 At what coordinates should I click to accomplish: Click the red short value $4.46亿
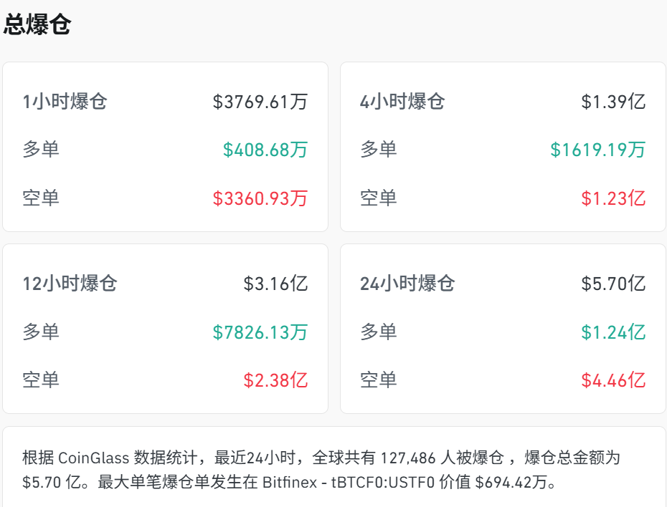click(x=613, y=379)
